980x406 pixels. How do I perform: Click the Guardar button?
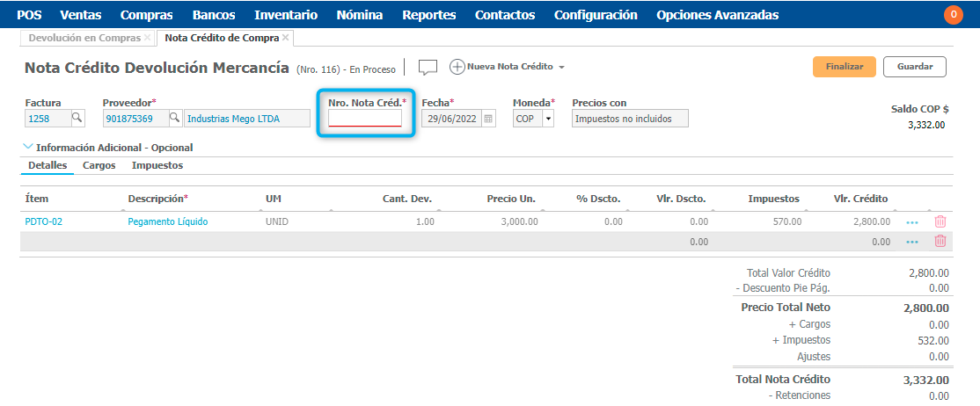[x=915, y=67]
